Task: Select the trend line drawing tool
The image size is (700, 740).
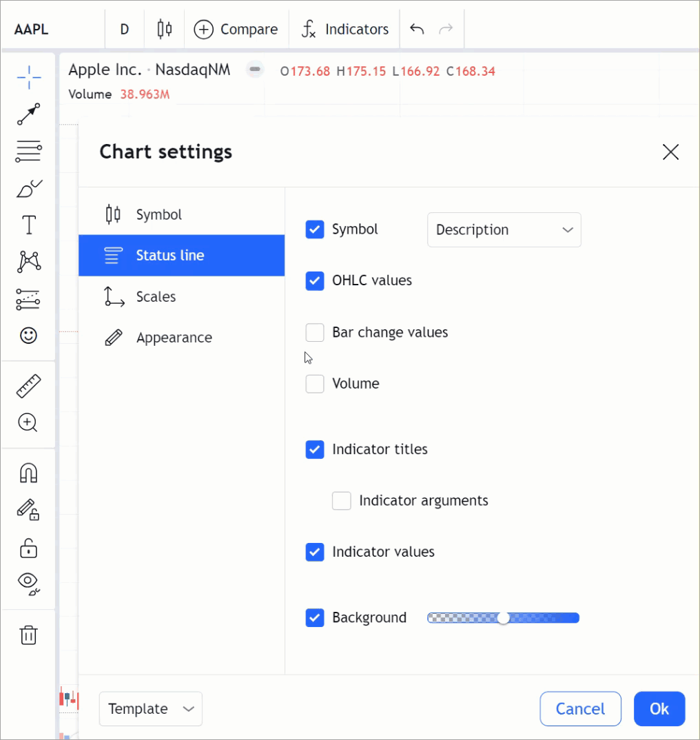Action: (x=28, y=114)
